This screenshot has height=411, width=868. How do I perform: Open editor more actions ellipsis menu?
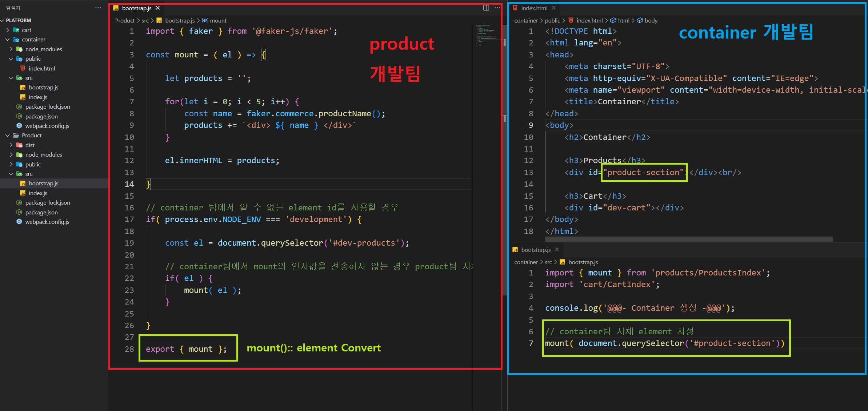click(x=497, y=8)
